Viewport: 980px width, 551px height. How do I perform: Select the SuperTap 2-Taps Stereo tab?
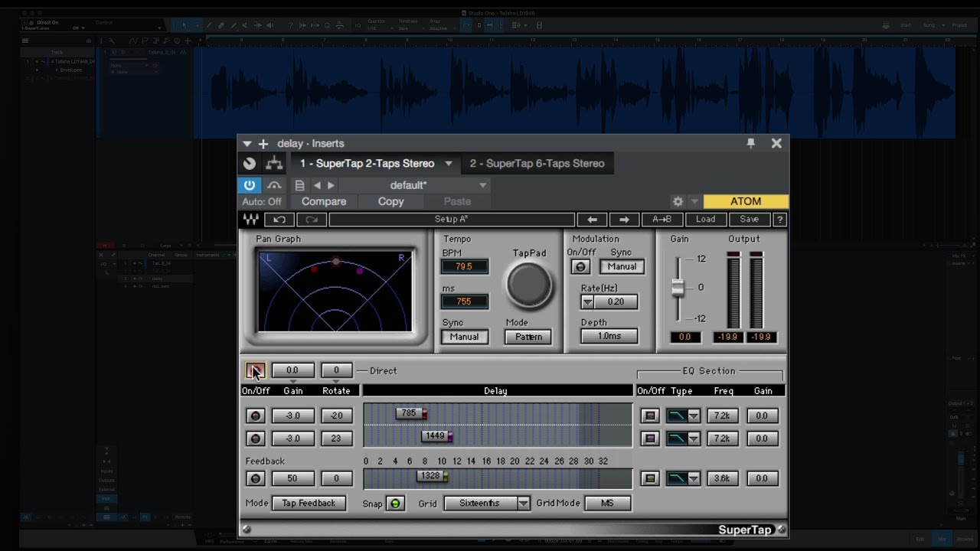click(x=367, y=164)
